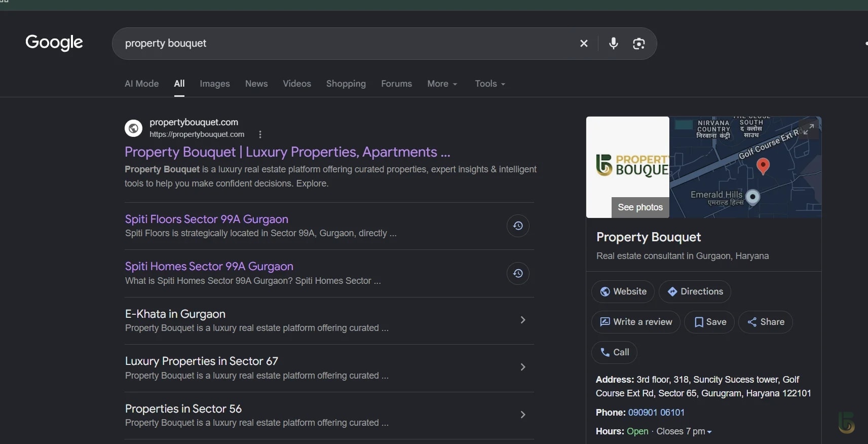Switch to the Forums tab

(x=397, y=84)
